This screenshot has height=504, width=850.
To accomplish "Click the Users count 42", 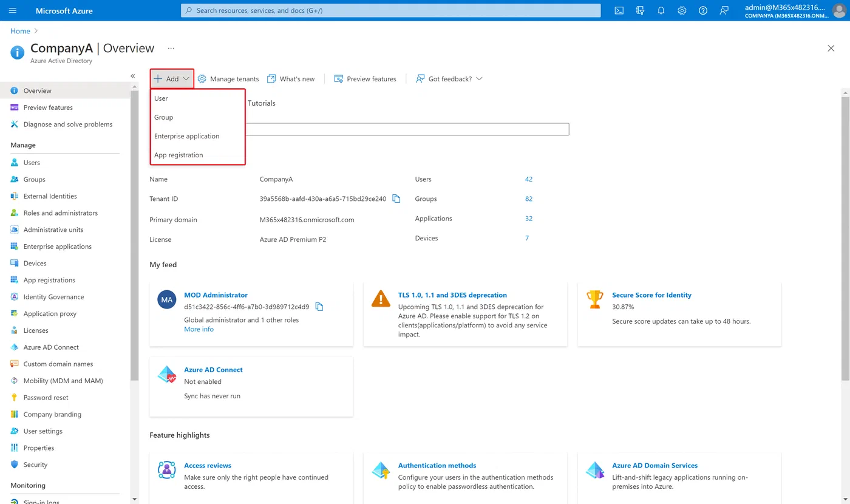I will point(529,179).
